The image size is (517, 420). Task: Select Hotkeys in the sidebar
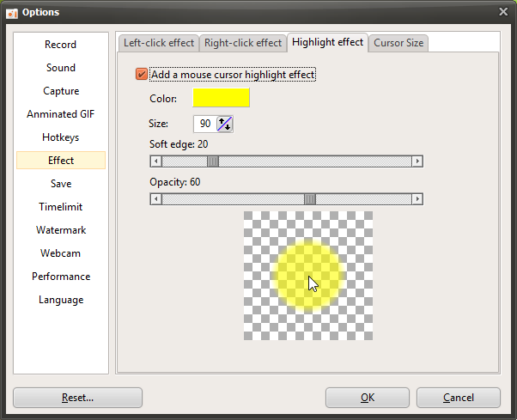[61, 137]
